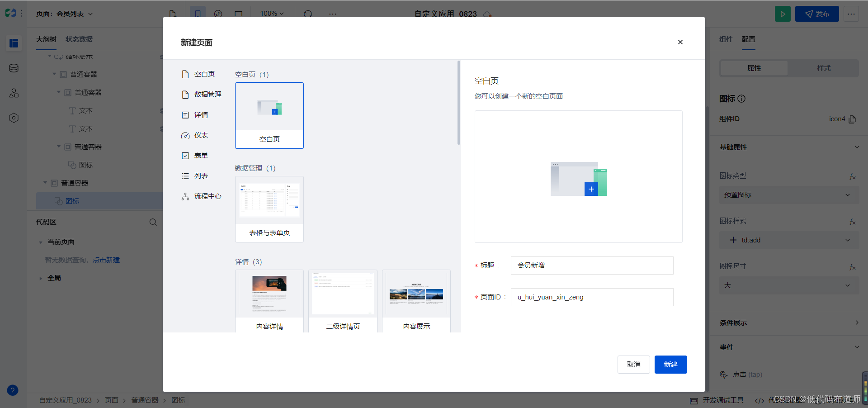Open the 图标尺寸 dropdown showing 大
The height and width of the screenshot is (408, 868).
[789, 285]
